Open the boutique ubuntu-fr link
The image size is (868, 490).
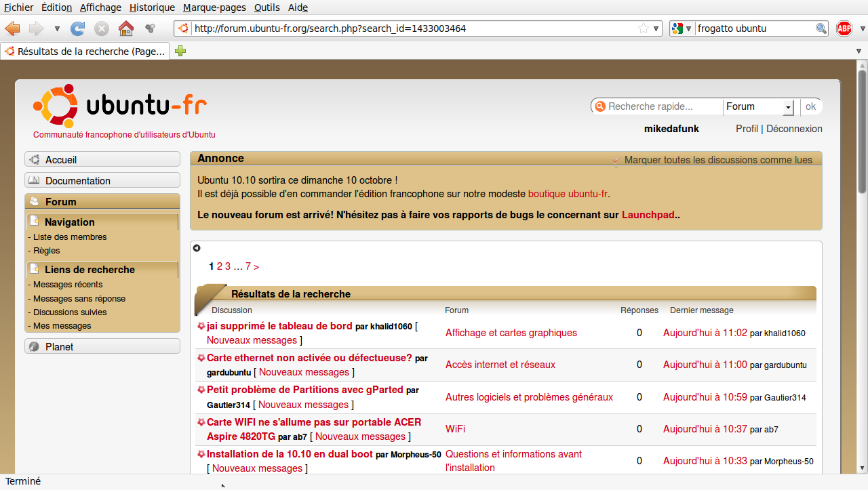click(568, 194)
